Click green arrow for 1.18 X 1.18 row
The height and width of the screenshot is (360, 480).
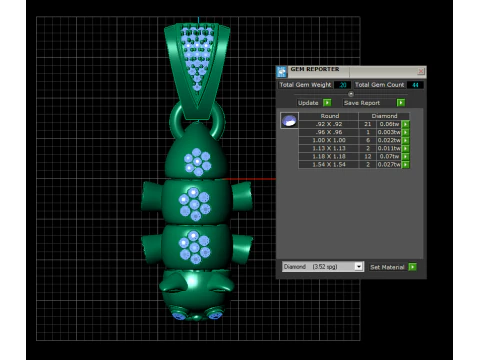406,156
